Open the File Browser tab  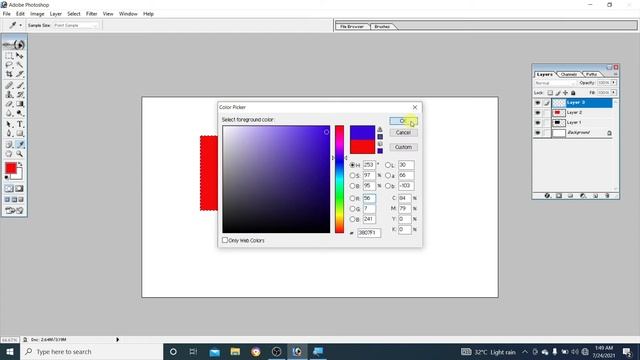352,27
